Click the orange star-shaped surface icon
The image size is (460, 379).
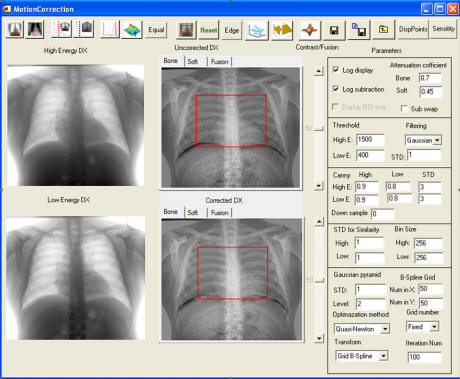point(310,30)
